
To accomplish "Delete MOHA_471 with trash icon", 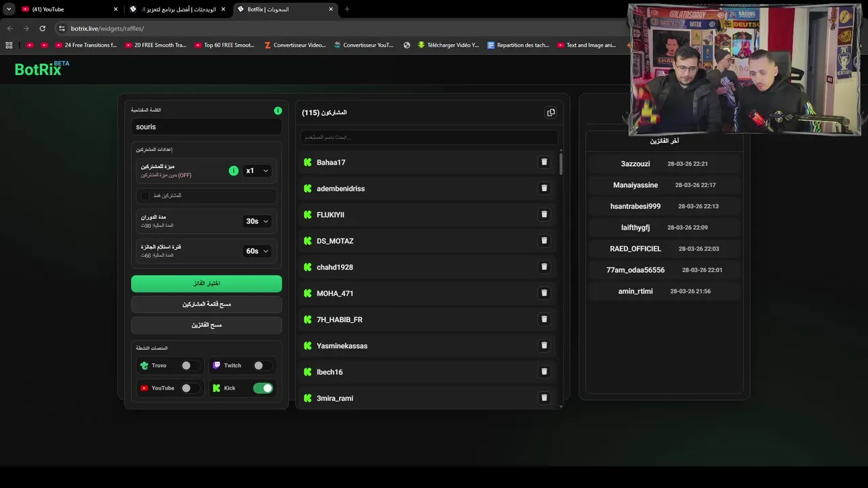I will (x=544, y=293).
